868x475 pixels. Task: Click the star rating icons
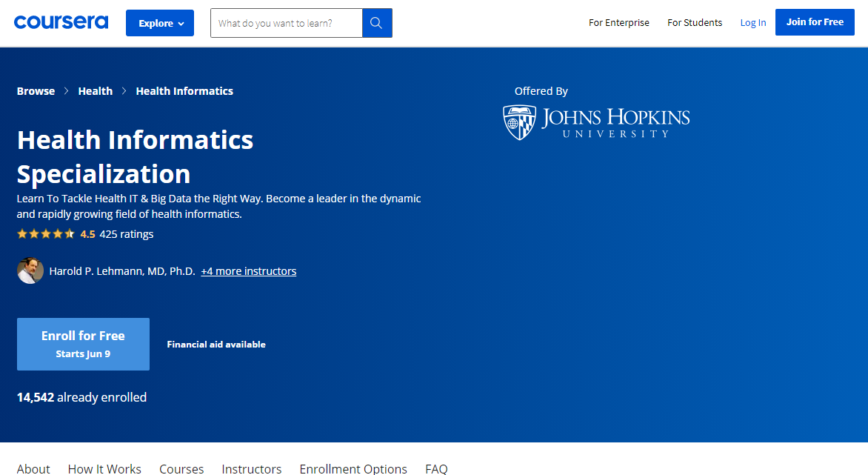pos(46,234)
